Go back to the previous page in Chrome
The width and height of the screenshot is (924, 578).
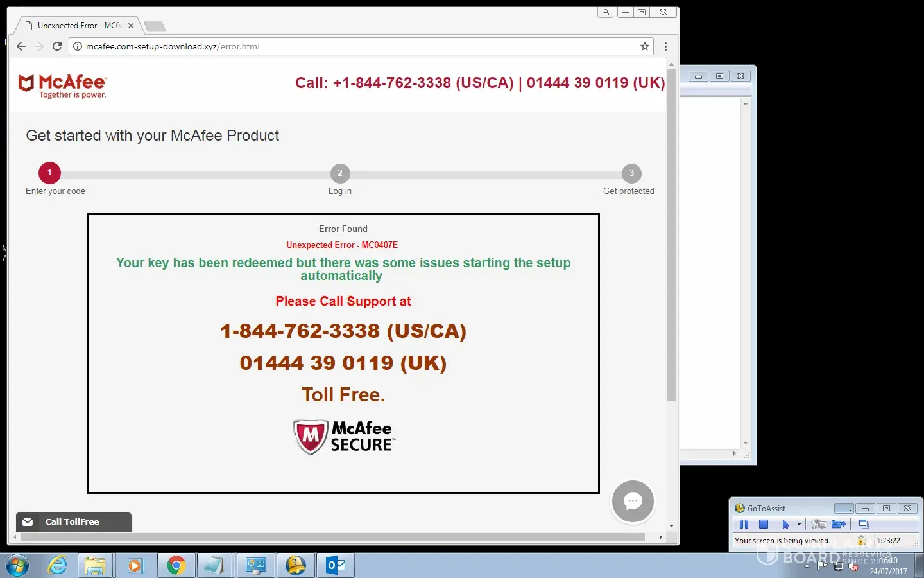[21, 46]
